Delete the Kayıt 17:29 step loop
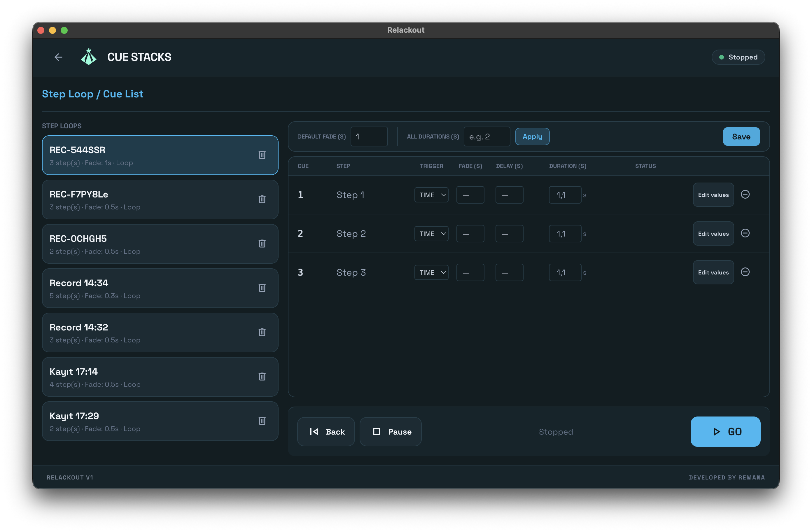812x532 pixels. coord(262,421)
